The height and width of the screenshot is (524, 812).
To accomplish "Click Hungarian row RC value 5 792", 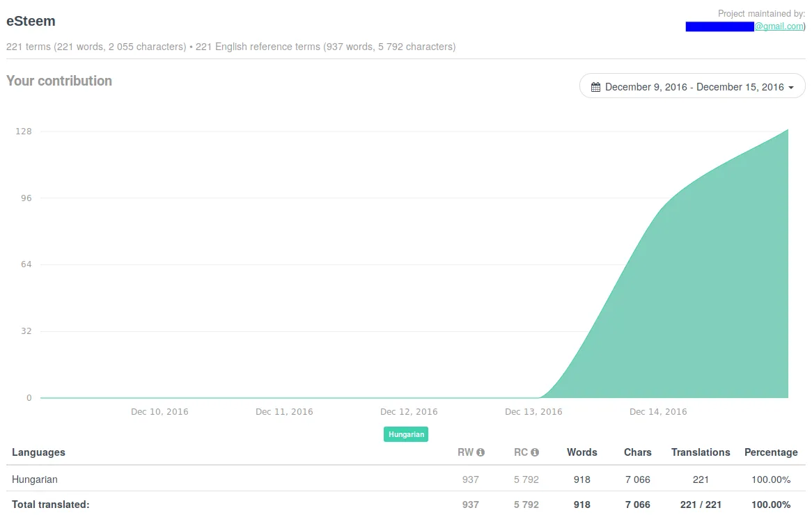I will coord(526,479).
